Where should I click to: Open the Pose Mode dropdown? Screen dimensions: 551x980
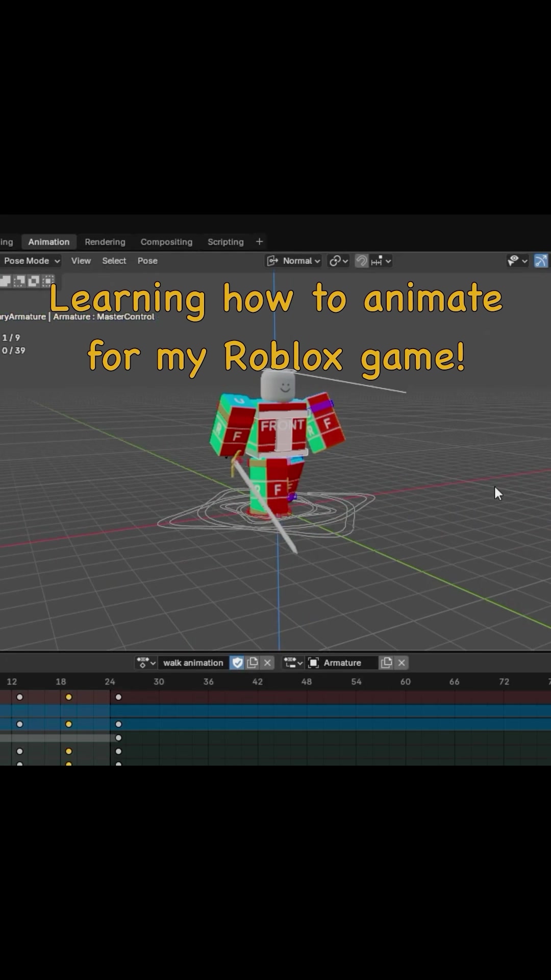[30, 261]
